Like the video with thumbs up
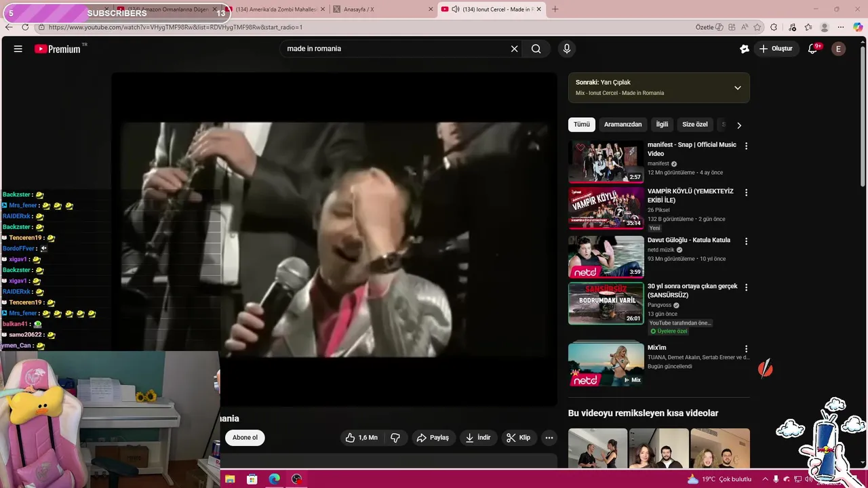The height and width of the screenshot is (488, 868). tap(361, 438)
